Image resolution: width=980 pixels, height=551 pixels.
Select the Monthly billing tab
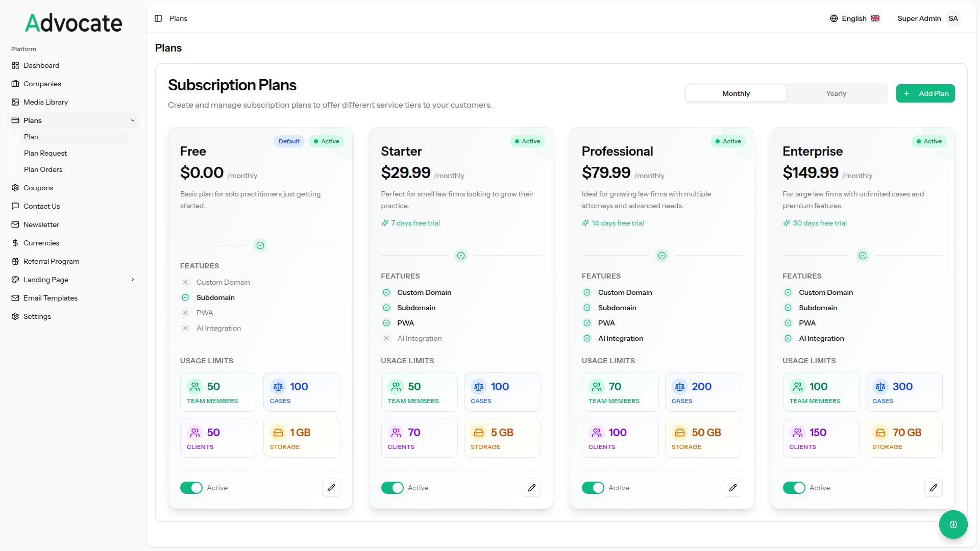coord(736,93)
